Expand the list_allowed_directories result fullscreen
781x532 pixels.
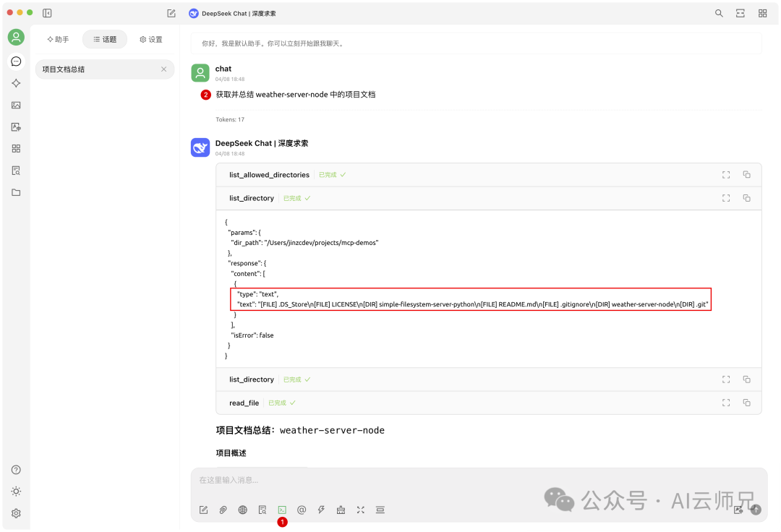726,175
